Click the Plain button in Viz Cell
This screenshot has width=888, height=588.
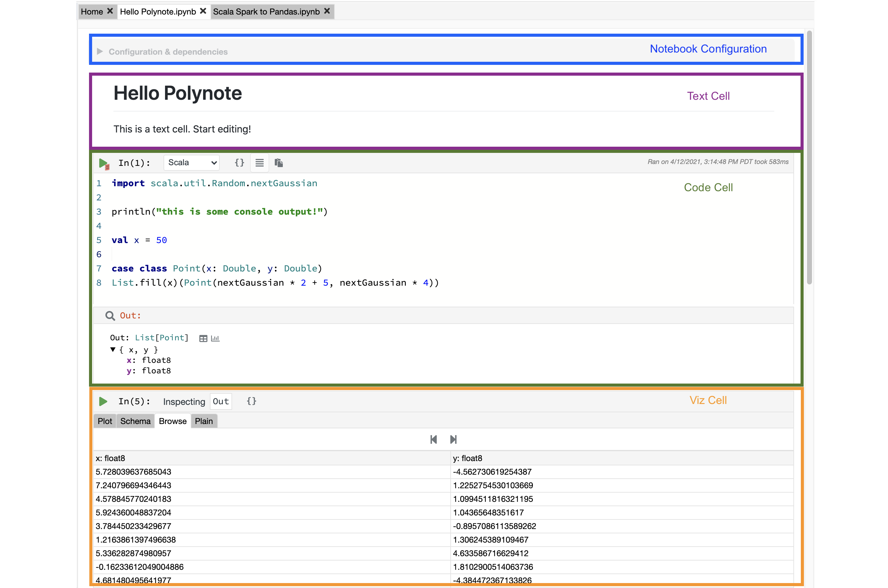(204, 421)
